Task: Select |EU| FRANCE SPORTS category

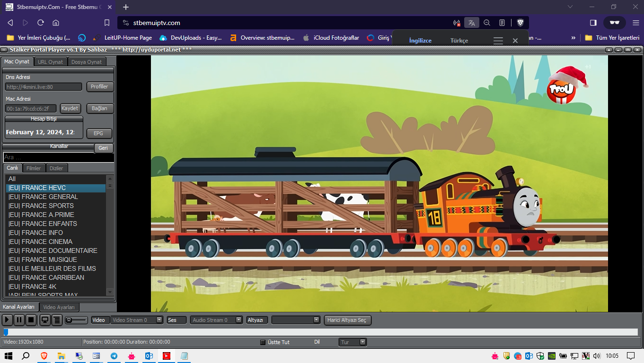Action: click(56, 206)
